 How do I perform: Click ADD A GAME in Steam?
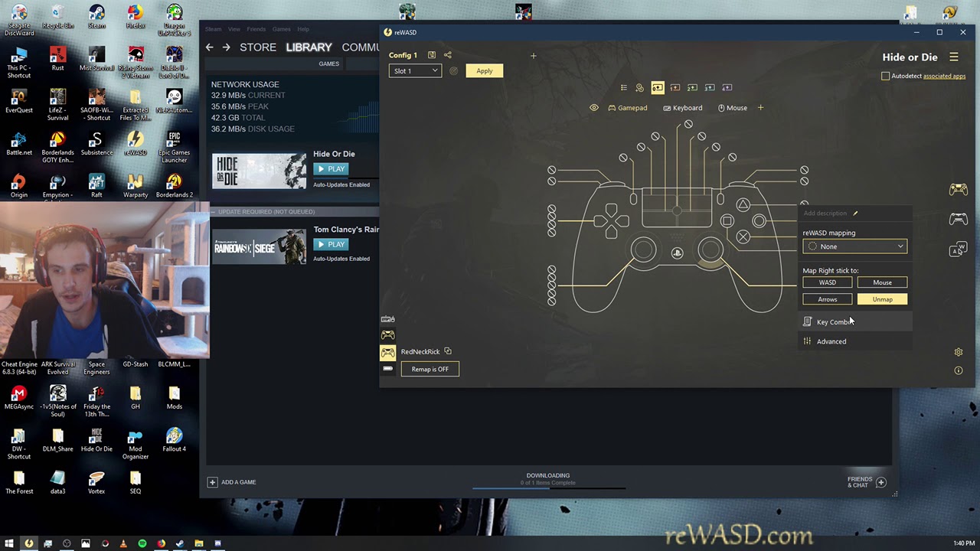231,482
